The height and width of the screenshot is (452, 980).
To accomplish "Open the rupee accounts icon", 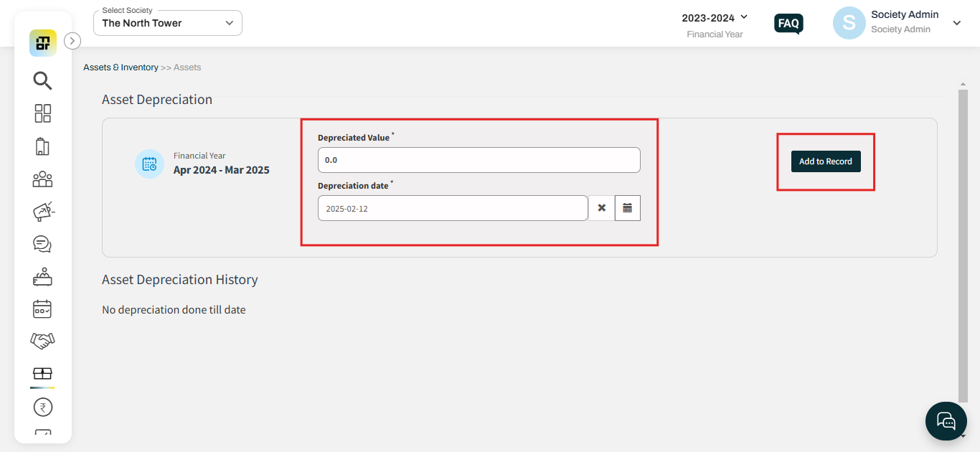I will (x=42, y=408).
